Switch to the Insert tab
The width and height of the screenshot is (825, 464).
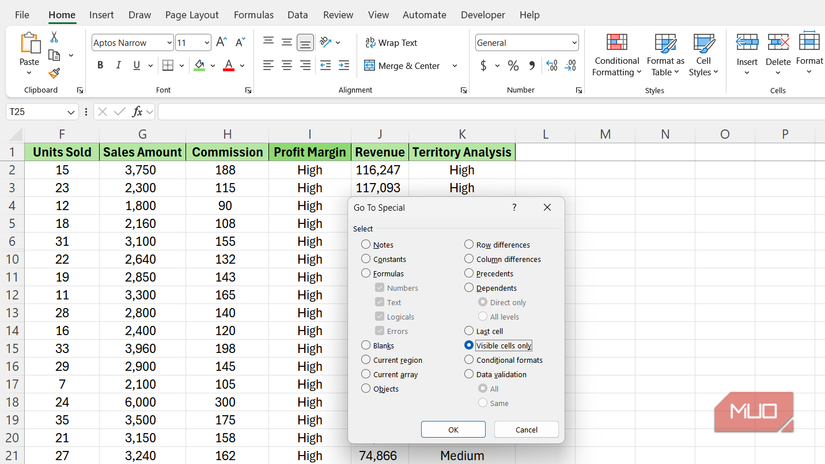coord(101,15)
